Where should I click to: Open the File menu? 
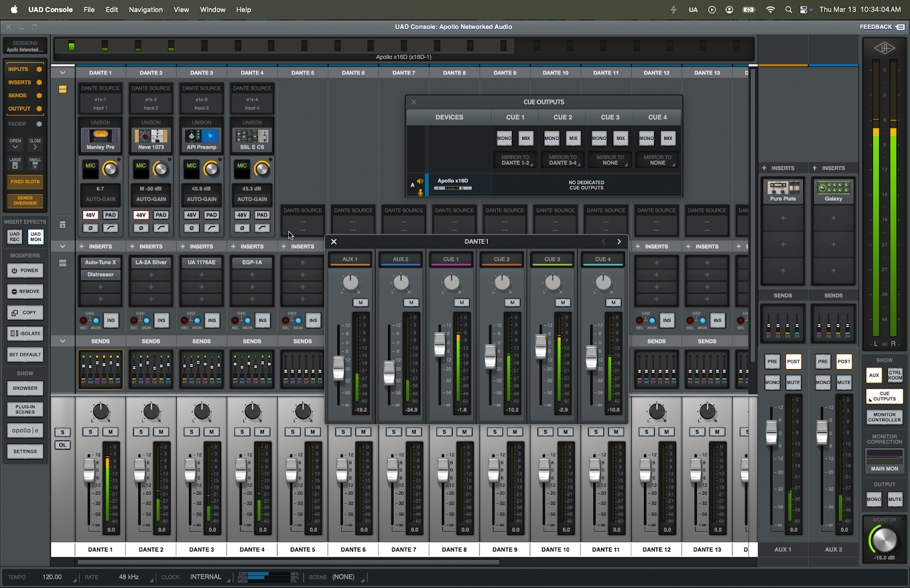[x=89, y=10]
